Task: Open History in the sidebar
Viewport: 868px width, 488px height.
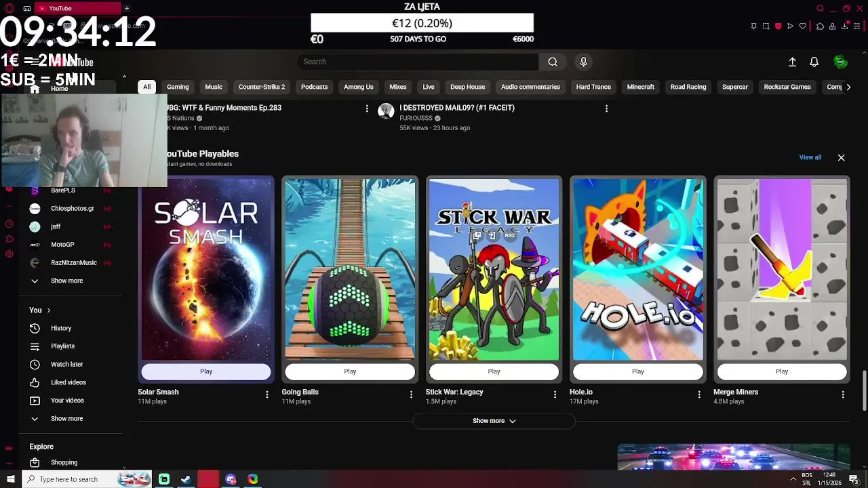Action: (71, 328)
